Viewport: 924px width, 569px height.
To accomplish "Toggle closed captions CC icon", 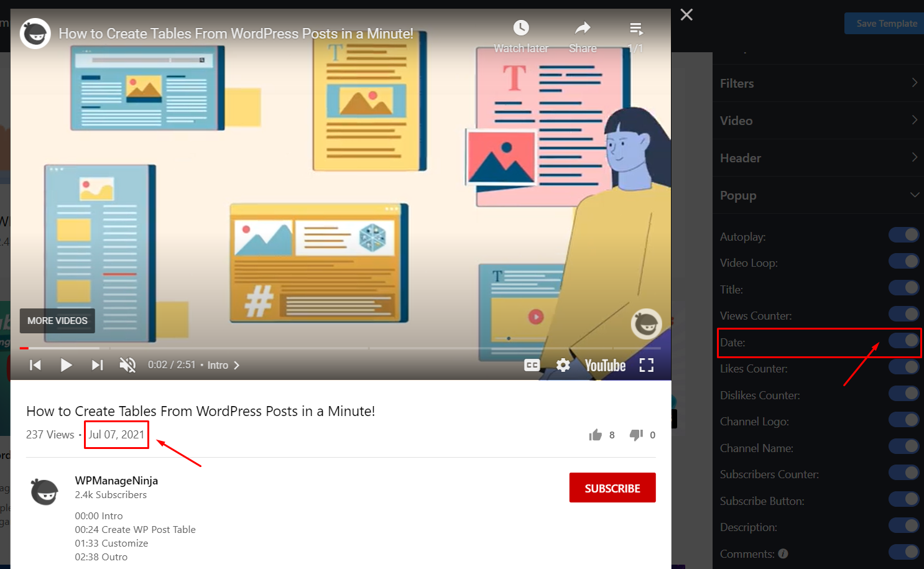I will tap(532, 365).
